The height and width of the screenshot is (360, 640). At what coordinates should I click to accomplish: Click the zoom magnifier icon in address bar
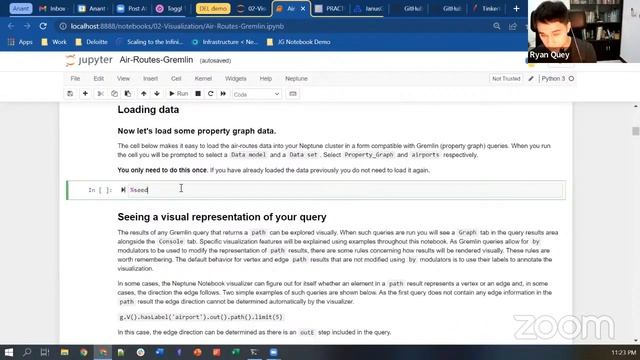[x=496, y=26]
